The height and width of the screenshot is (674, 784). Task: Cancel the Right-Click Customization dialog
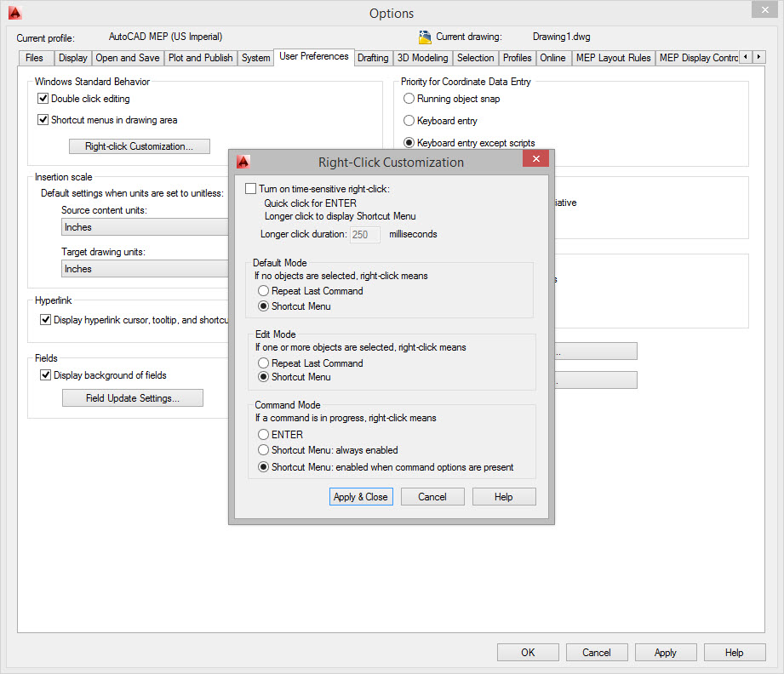click(432, 497)
